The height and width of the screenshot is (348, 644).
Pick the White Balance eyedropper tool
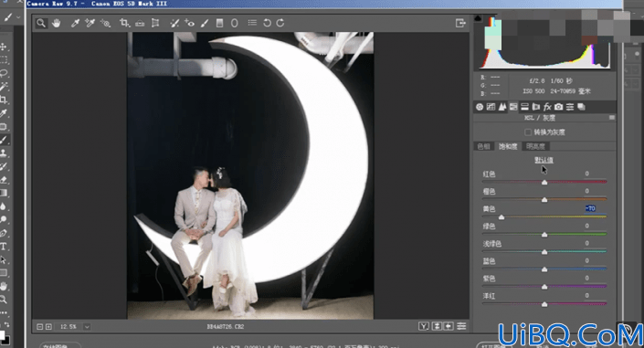(75, 23)
